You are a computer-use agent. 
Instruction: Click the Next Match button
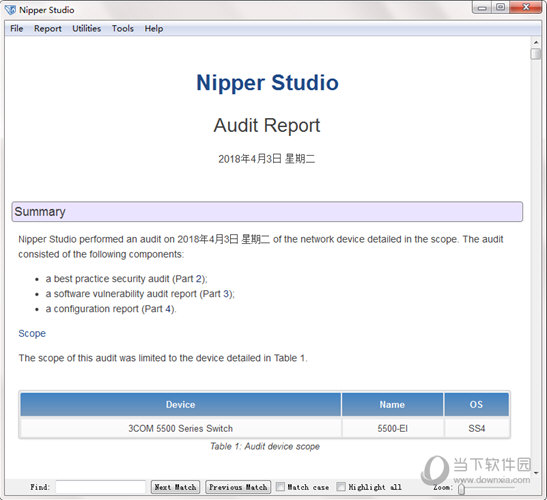tap(175, 487)
